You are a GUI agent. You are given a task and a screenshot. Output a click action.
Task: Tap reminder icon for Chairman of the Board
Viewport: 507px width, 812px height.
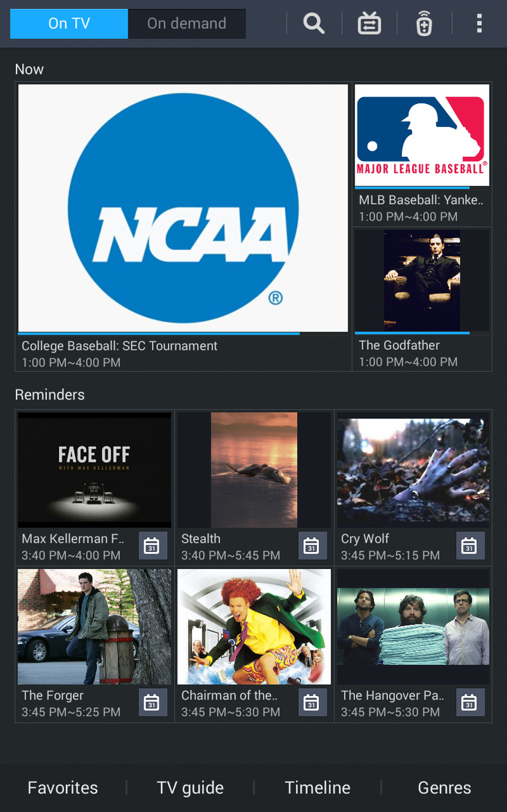(312, 702)
